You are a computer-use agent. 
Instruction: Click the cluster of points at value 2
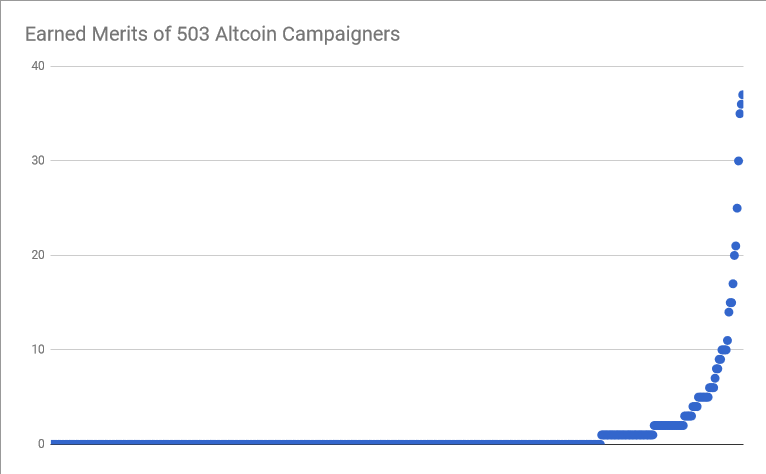click(669, 426)
